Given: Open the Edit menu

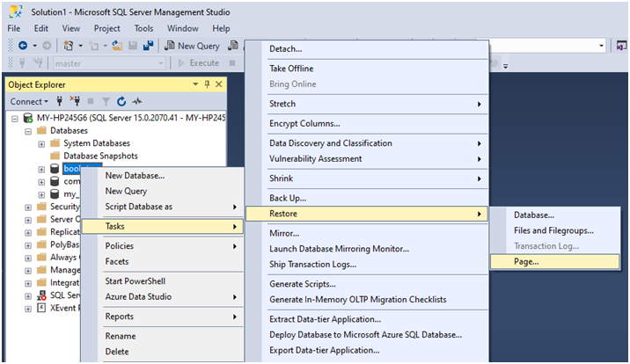Looking at the screenshot, I should pyautogui.click(x=41, y=28).
